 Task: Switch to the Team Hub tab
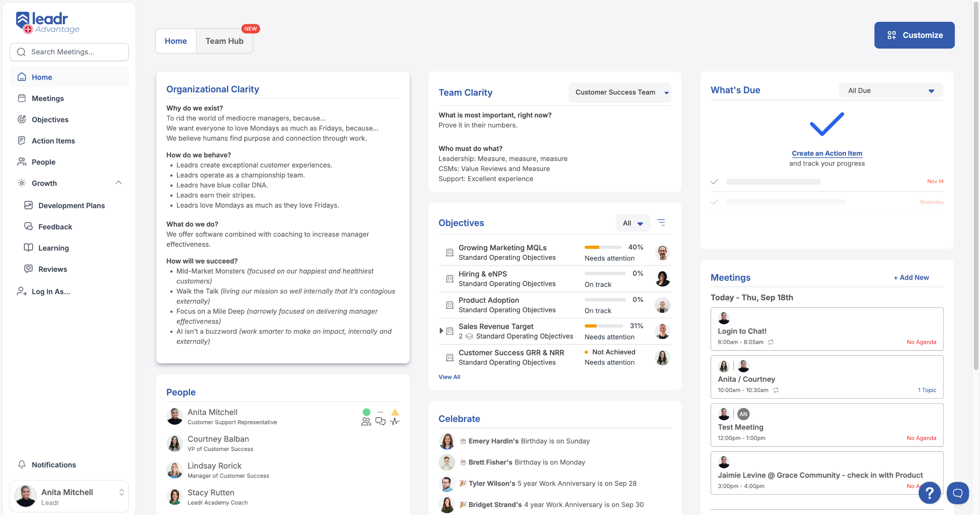tap(224, 41)
